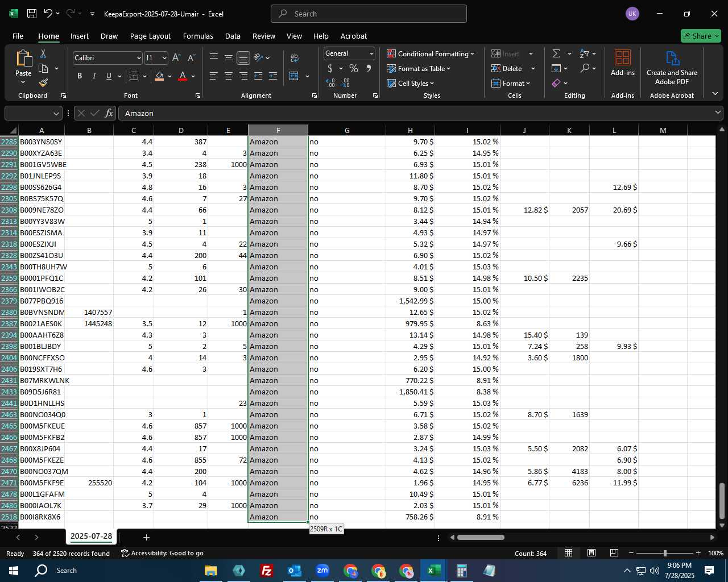
Task: Add a new sheet with plus button
Action: [146, 537]
